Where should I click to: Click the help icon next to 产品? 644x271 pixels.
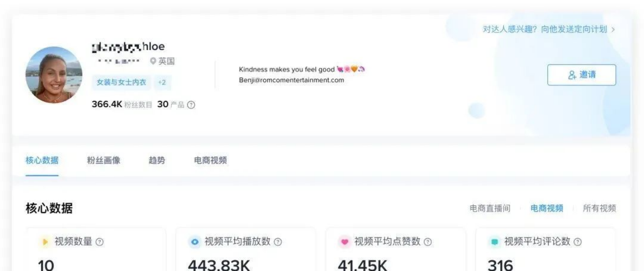[x=191, y=105]
